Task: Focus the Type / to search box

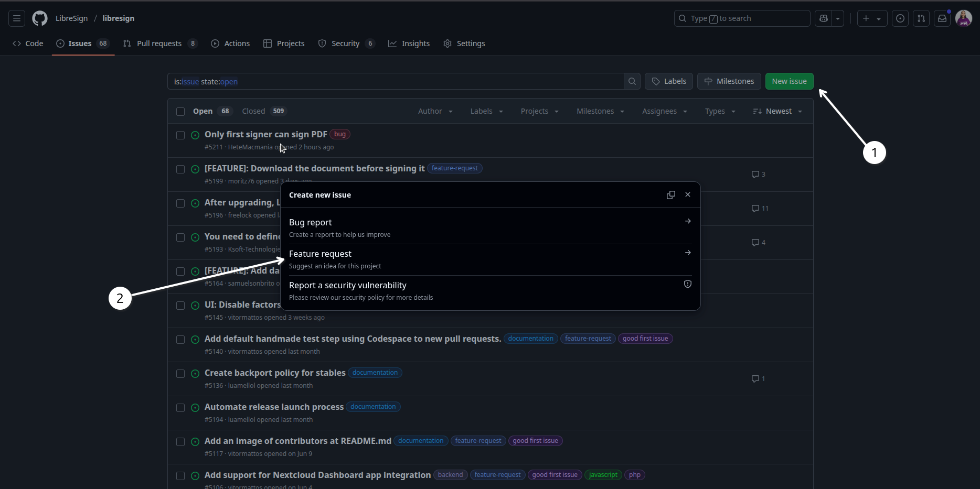Action: [742, 18]
